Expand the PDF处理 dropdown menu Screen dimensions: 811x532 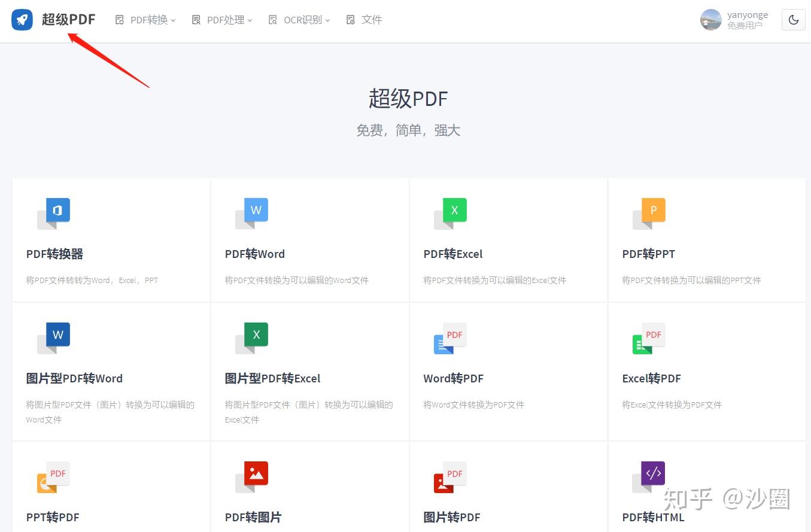click(222, 20)
